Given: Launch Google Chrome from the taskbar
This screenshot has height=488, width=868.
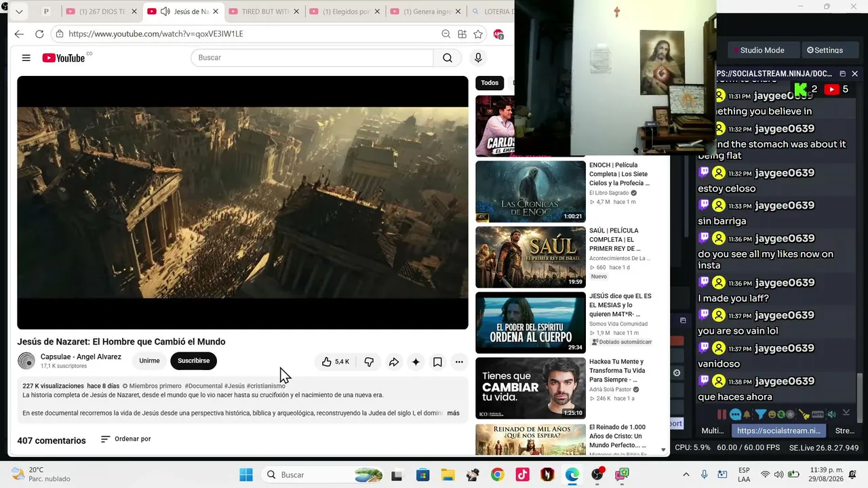Looking at the screenshot, I should (x=498, y=474).
